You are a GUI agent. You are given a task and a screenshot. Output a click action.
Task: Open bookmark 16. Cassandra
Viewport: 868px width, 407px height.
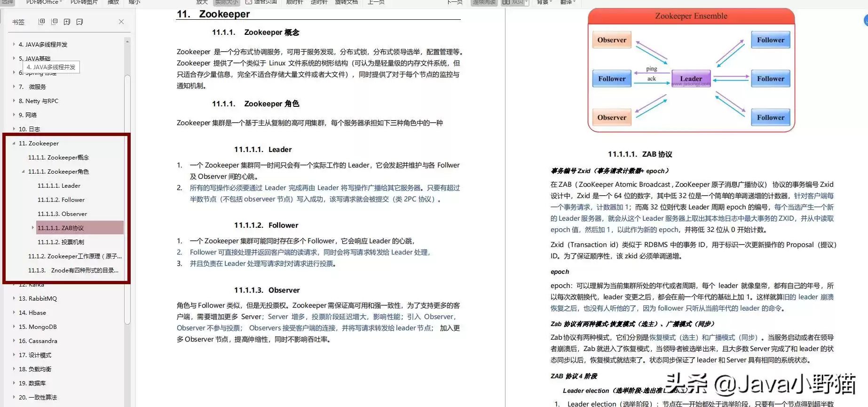(x=38, y=341)
